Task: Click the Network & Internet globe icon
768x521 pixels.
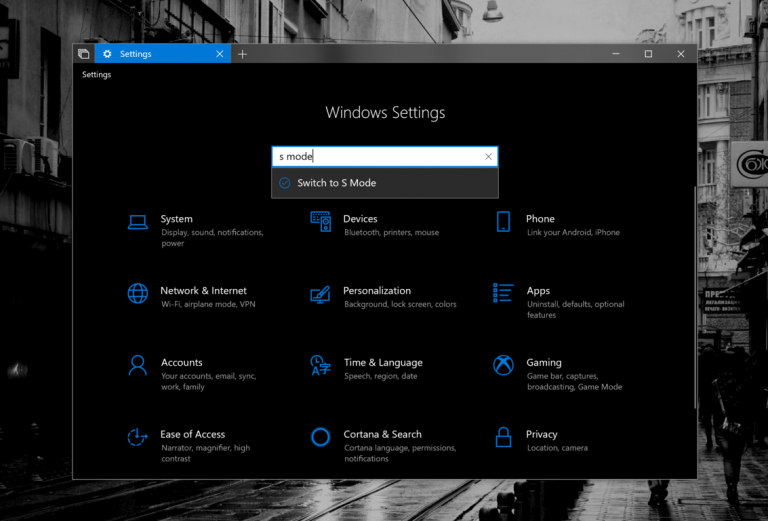Action: (x=138, y=293)
